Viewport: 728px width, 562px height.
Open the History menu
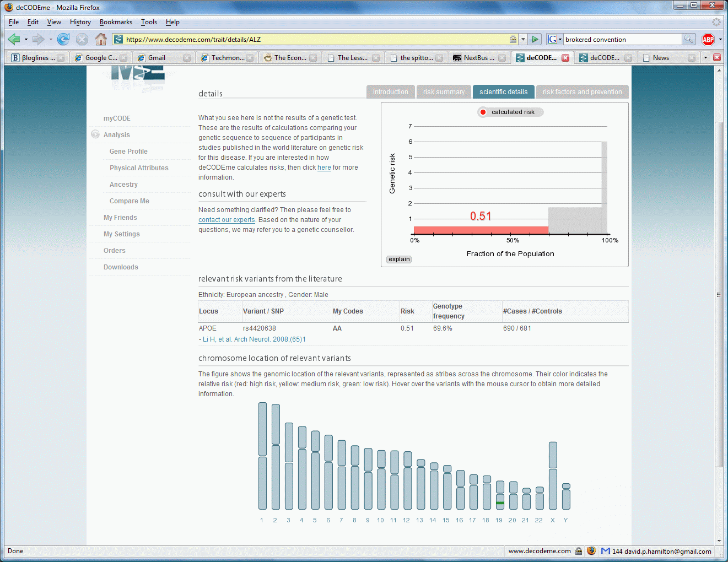(x=80, y=22)
